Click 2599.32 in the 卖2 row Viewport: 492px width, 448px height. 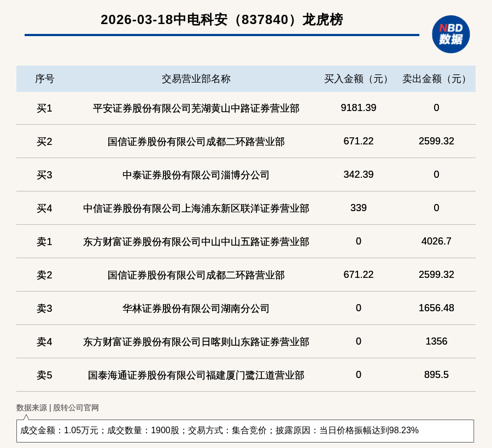coord(436,275)
